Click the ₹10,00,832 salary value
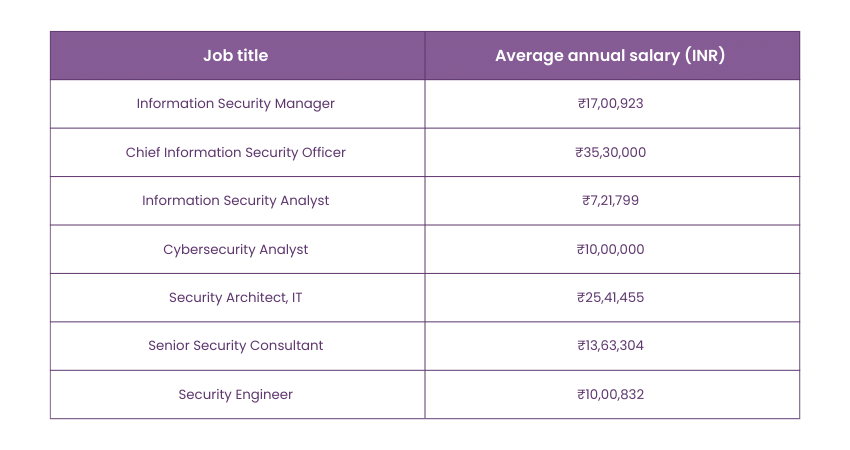850x450 pixels. 610,394
